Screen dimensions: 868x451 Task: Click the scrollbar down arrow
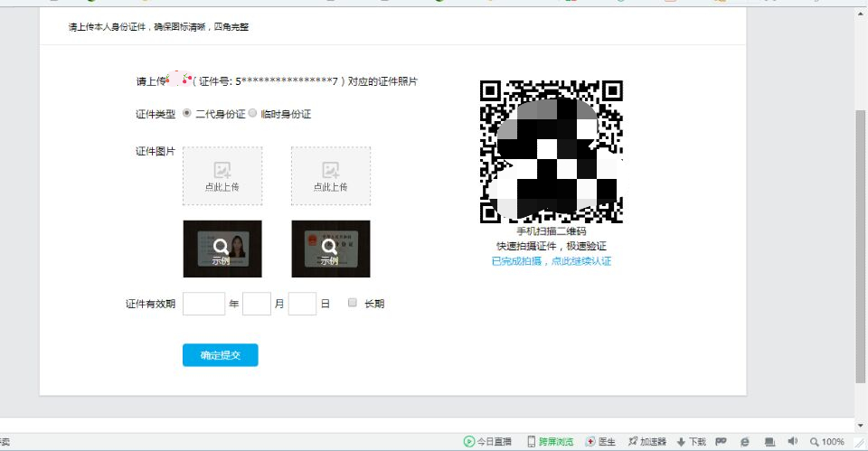(x=860, y=426)
